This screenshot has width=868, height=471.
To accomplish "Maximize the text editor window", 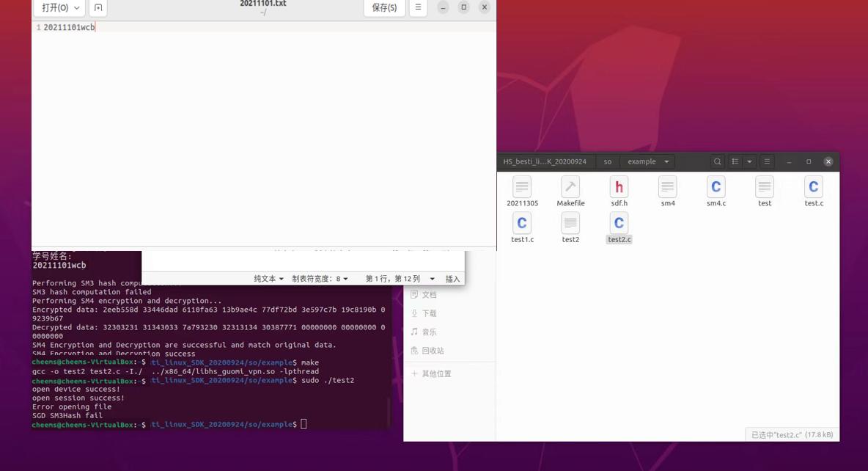I will coord(464,7).
